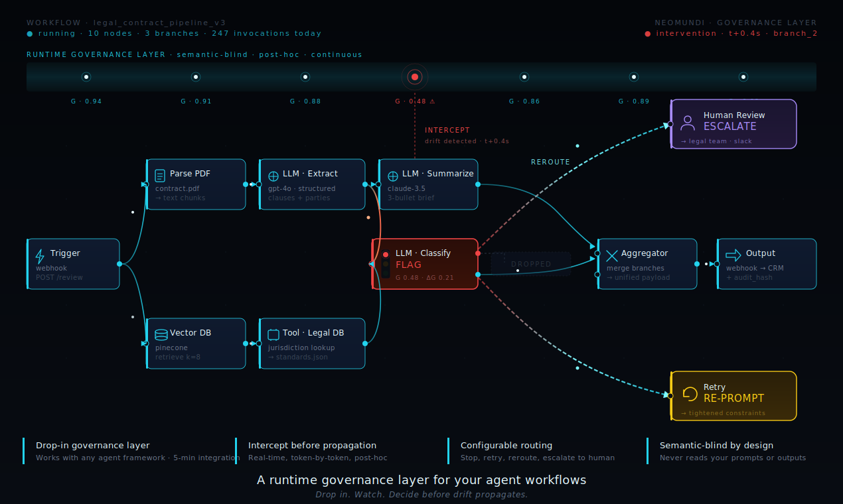Select the Trigger webhook node

73,264
